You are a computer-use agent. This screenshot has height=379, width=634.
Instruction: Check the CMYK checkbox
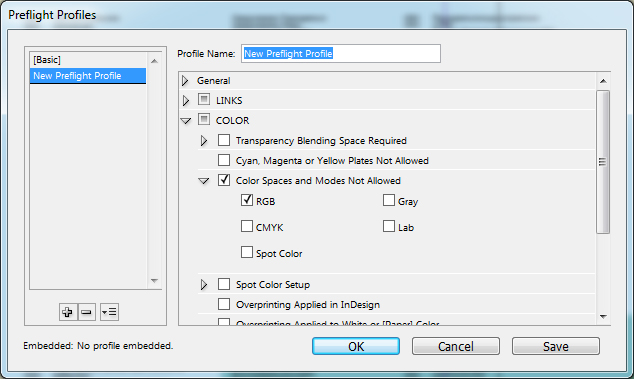pyautogui.click(x=247, y=226)
